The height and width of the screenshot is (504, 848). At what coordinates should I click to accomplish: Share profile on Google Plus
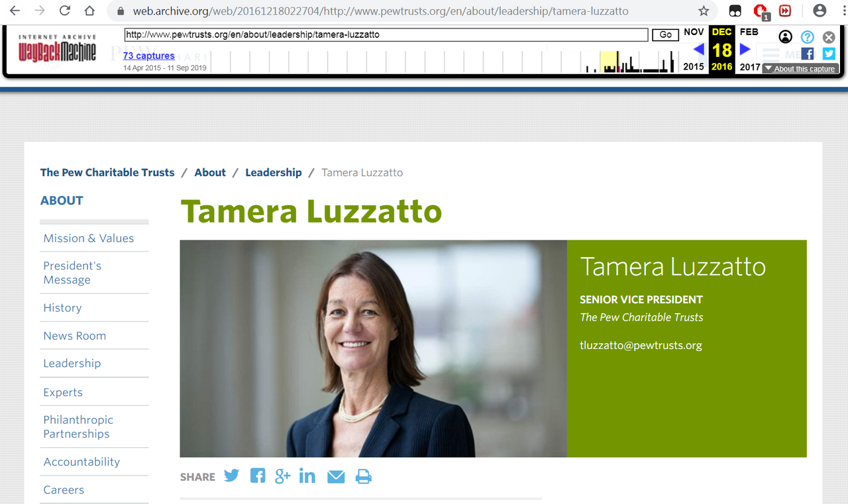[283, 476]
